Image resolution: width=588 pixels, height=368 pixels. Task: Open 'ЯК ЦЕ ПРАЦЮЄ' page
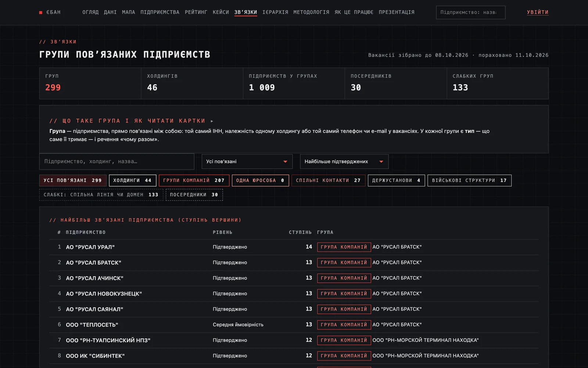click(354, 12)
